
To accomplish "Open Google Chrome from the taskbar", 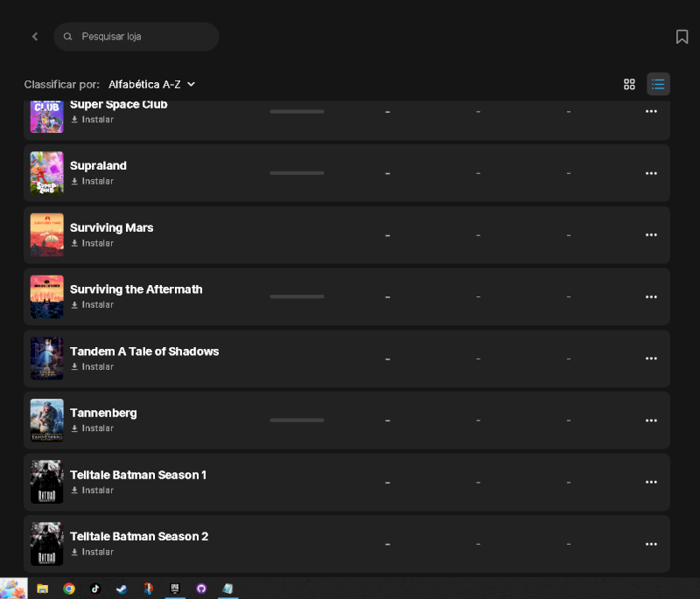I will pos(69,589).
